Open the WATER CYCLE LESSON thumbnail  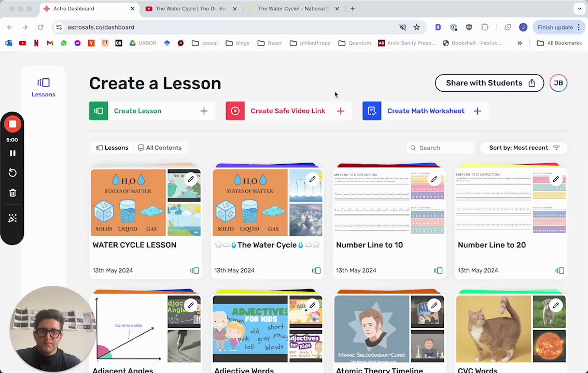[128, 203]
